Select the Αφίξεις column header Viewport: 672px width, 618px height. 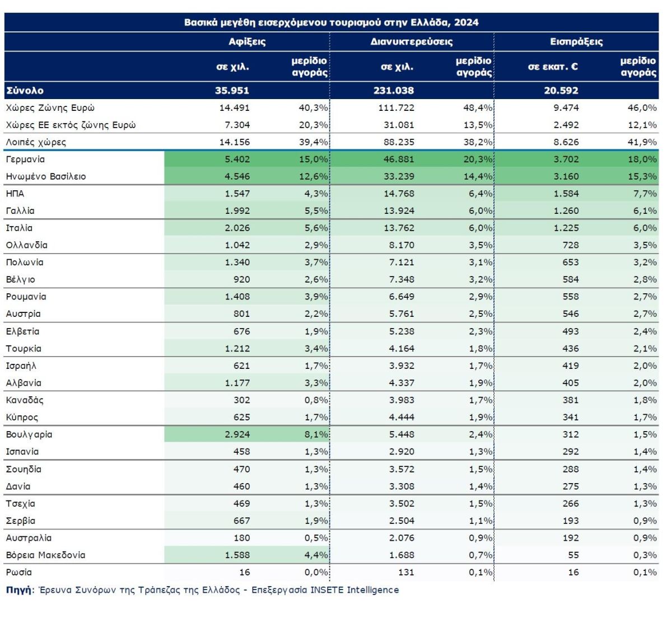247,42
